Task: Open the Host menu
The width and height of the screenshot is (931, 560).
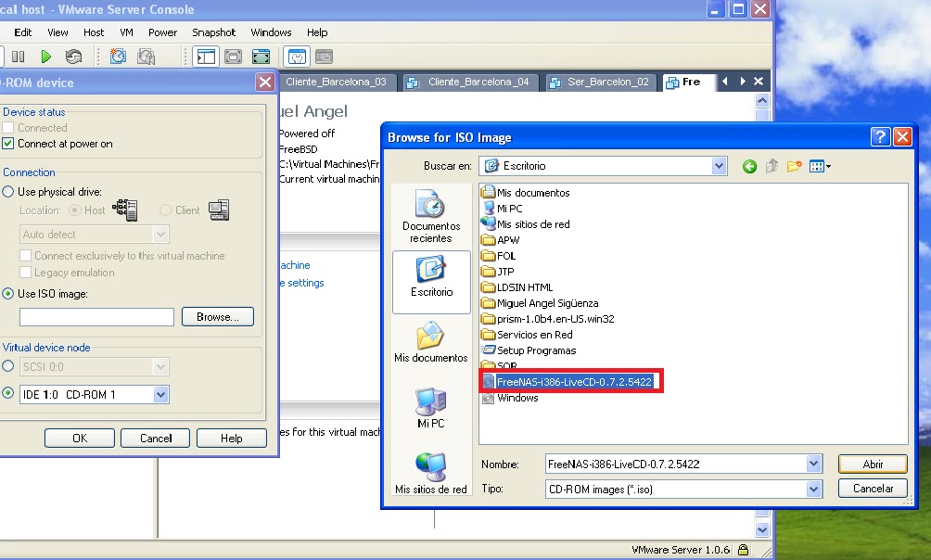Action: [94, 32]
